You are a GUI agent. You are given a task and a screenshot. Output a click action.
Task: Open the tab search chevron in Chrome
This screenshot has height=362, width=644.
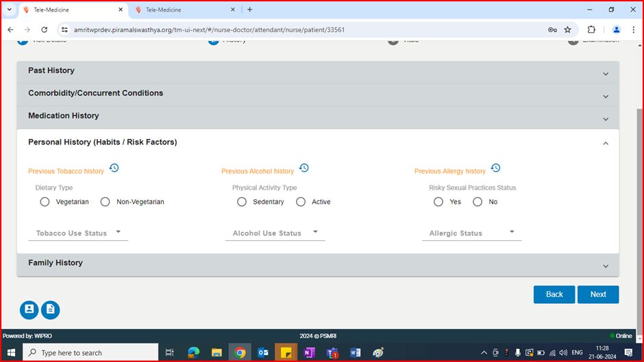pos(9,10)
